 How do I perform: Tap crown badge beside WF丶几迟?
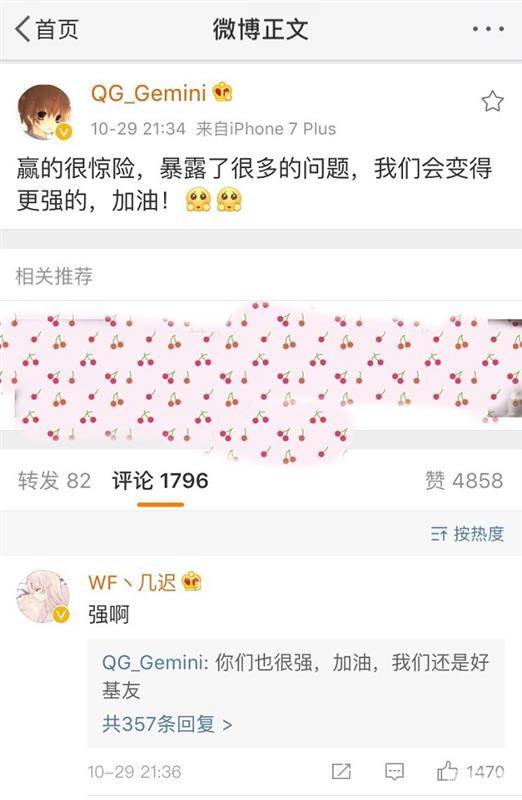click(x=192, y=582)
